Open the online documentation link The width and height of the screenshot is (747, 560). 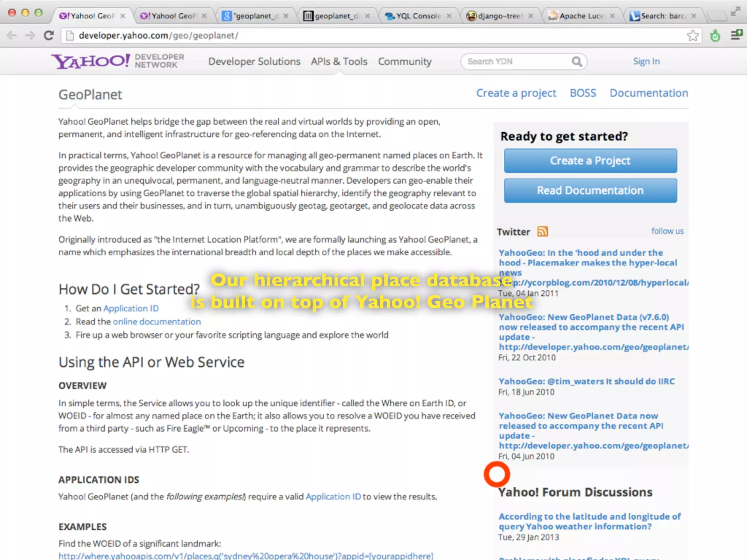point(157,322)
